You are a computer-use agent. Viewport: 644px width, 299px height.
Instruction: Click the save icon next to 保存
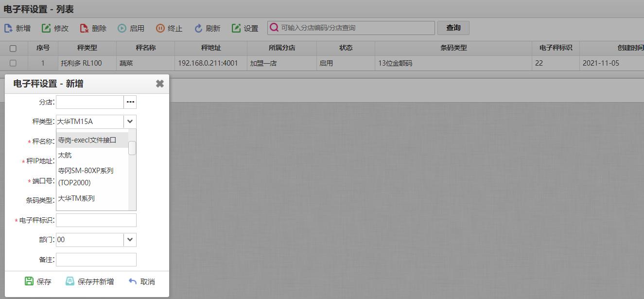(29, 281)
